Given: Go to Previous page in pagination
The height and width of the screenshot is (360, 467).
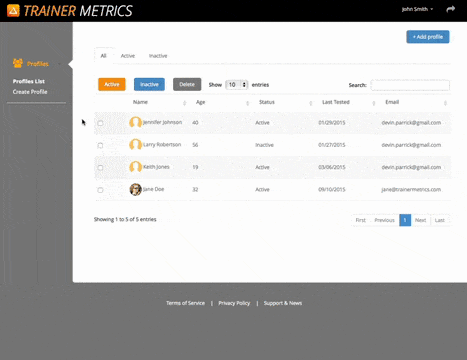Looking at the screenshot, I should tap(384, 220).
